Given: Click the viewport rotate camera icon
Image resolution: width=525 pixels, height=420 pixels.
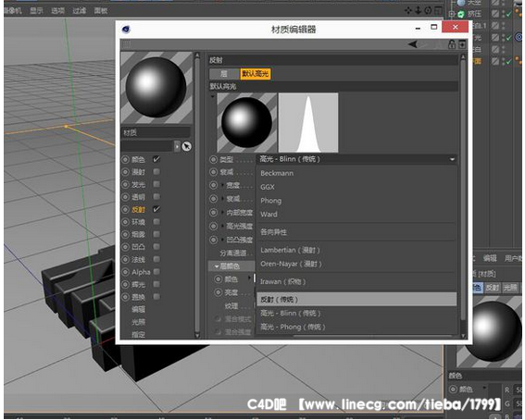Looking at the screenshot, I should (x=428, y=10).
